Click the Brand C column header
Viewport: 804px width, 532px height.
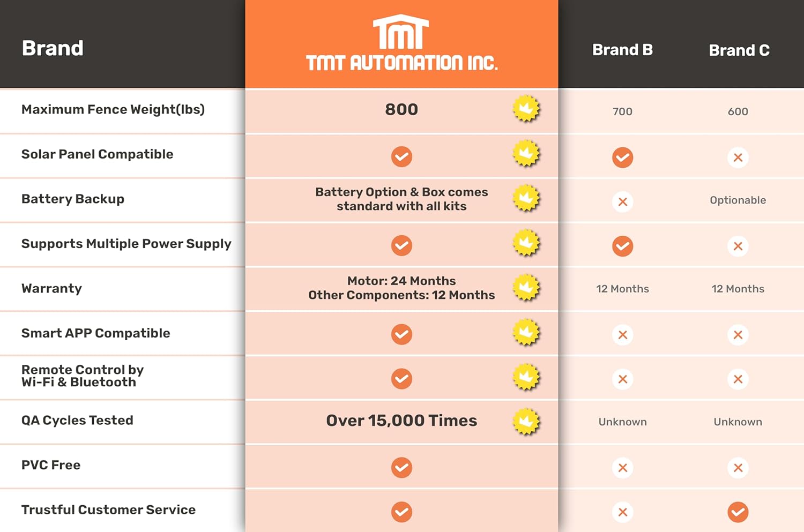click(739, 50)
